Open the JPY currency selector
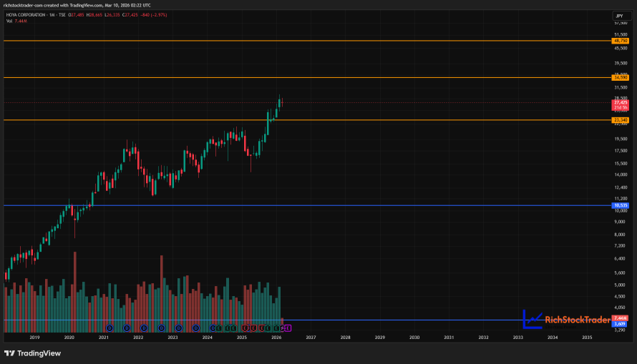The width and height of the screenshot is (637, 364). coord(621,16)
